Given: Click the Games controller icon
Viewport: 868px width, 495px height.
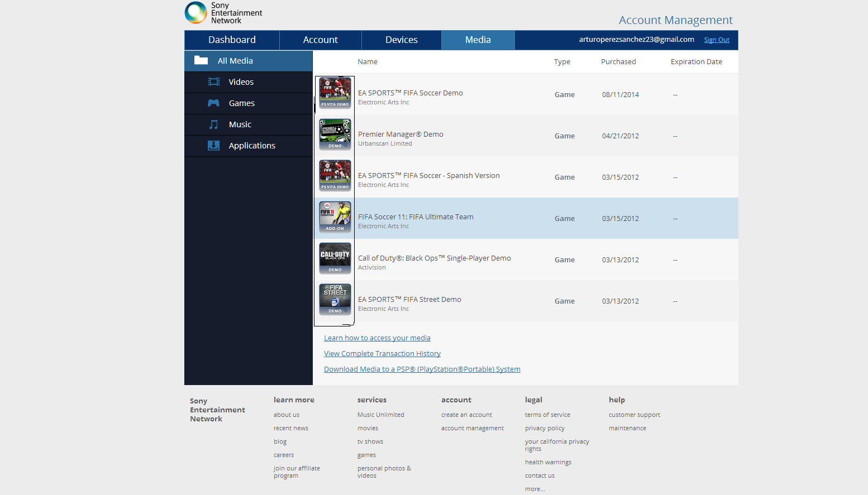Looking at the screenshot, I should click(x=213, y=103).
